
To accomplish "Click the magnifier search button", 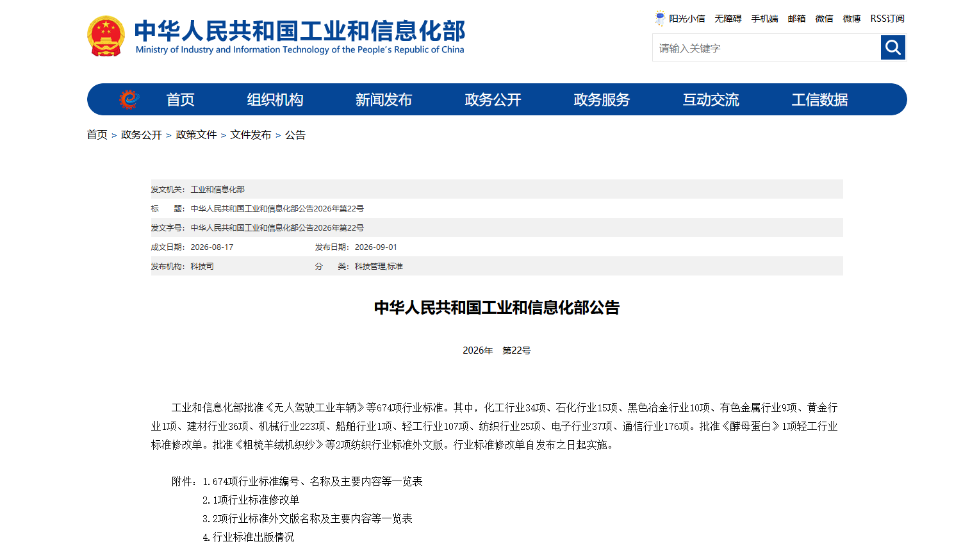I will click(893, 47).
